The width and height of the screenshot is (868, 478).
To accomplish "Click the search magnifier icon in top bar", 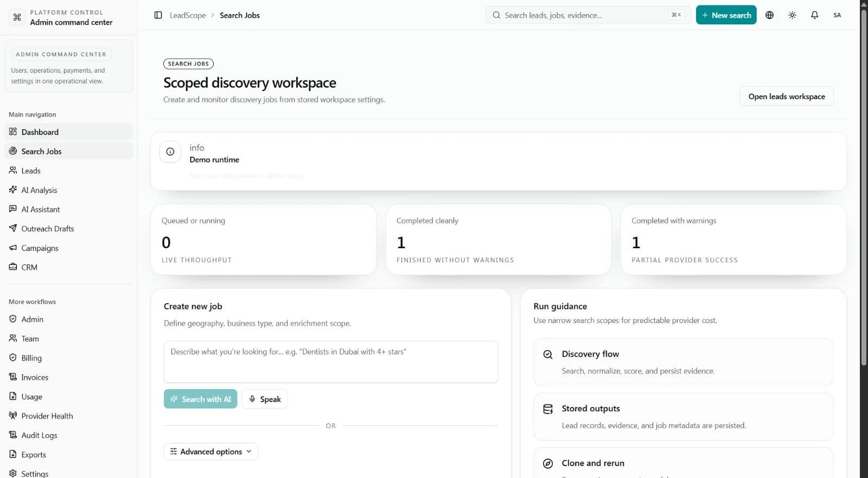I will [x=496, y=15].
